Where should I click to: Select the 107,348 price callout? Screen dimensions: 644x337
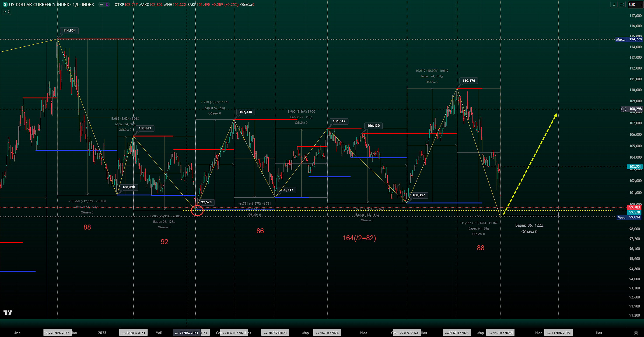pos(246,112)
